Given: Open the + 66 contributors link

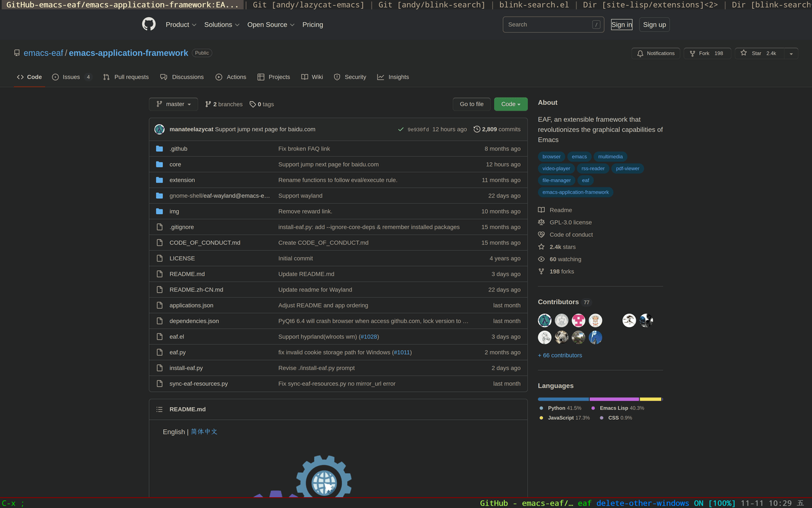Looking at the screenshot, I should click(560, 356).
